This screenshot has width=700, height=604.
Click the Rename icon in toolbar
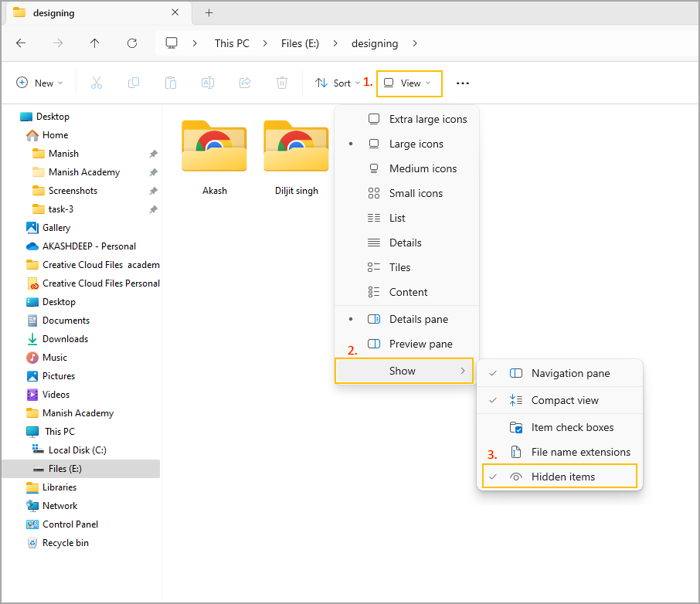208,83
